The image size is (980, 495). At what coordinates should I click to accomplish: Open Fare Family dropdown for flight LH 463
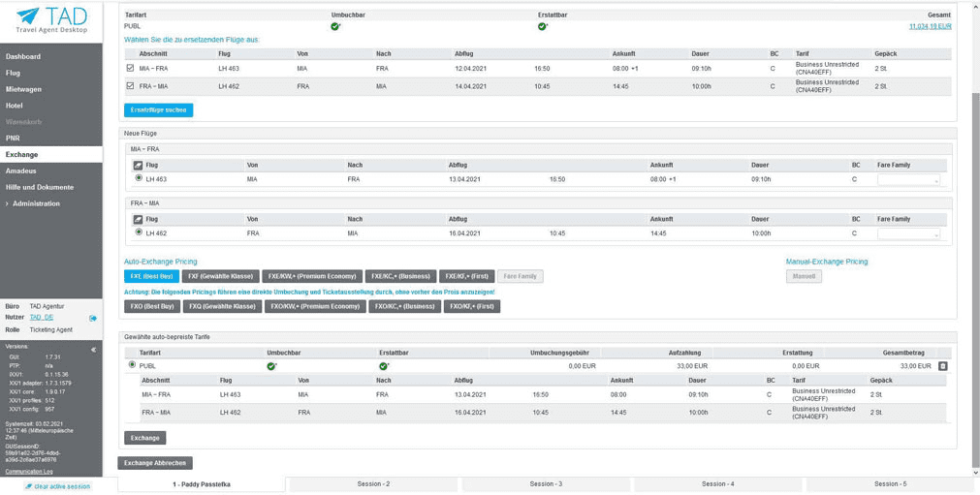tap(908, 180)
